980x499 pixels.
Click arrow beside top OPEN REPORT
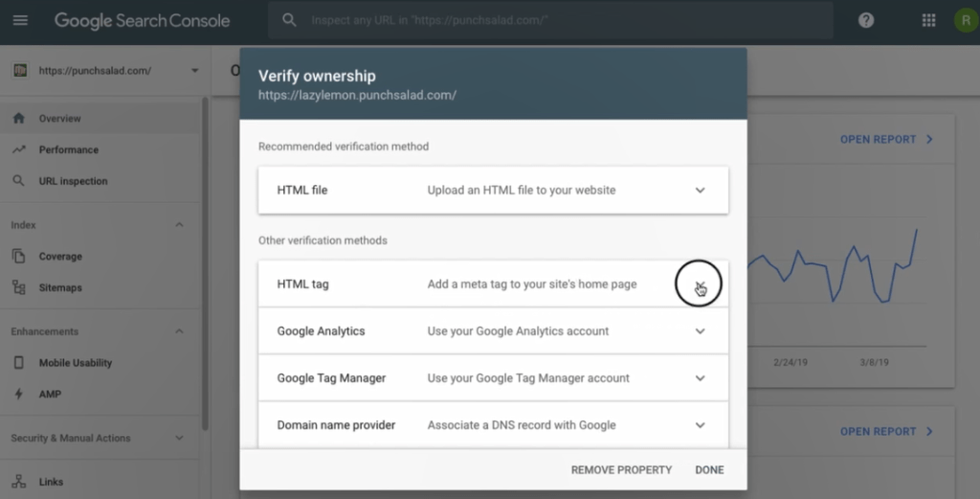tap(929, 139)
